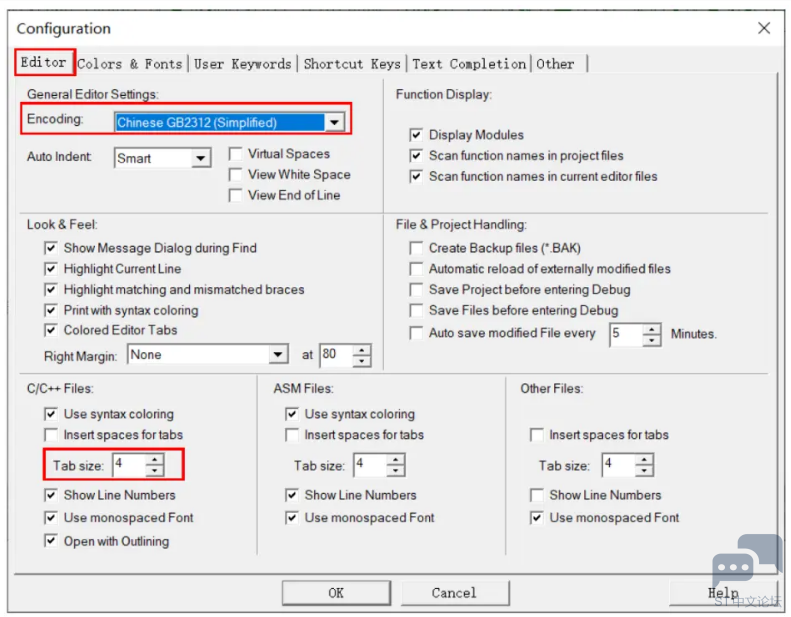Screen dimensions: 791x617
Task: Toggle Other Files Use monospaced Font
Action: (x=537, y=518)
